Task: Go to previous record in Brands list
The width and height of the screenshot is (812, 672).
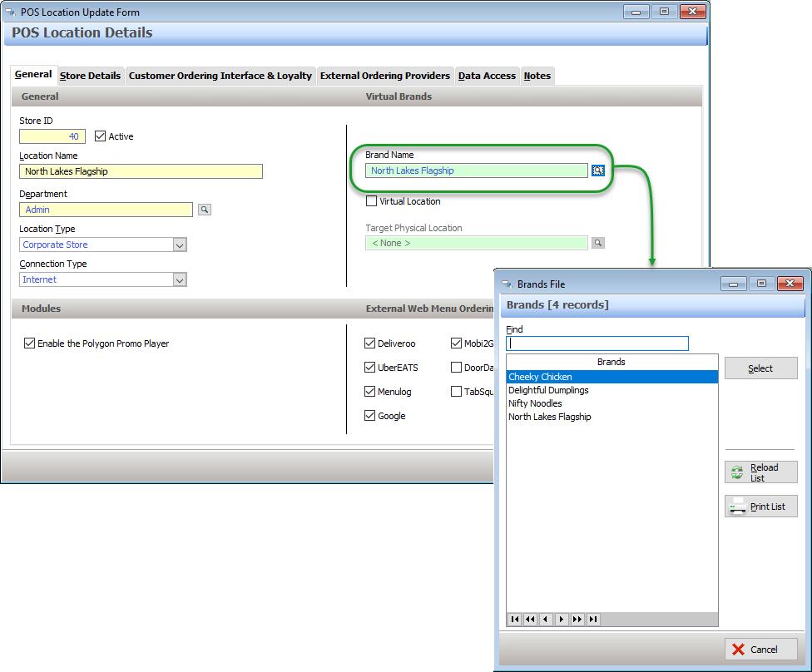Action: click(x=546, y=620)
